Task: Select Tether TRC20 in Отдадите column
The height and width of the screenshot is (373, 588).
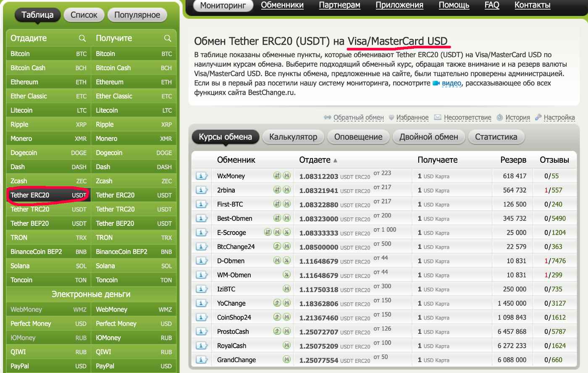Action: click(49, 209)
